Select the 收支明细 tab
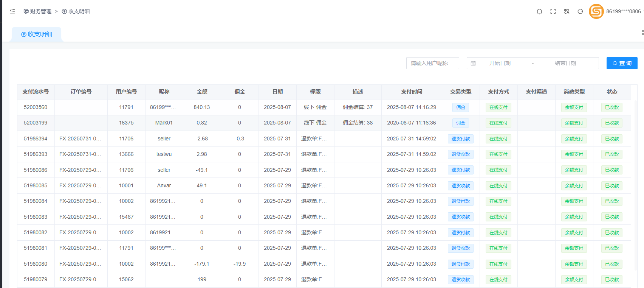Viewport: 644px width, 288px height. (x=37, y=34)
